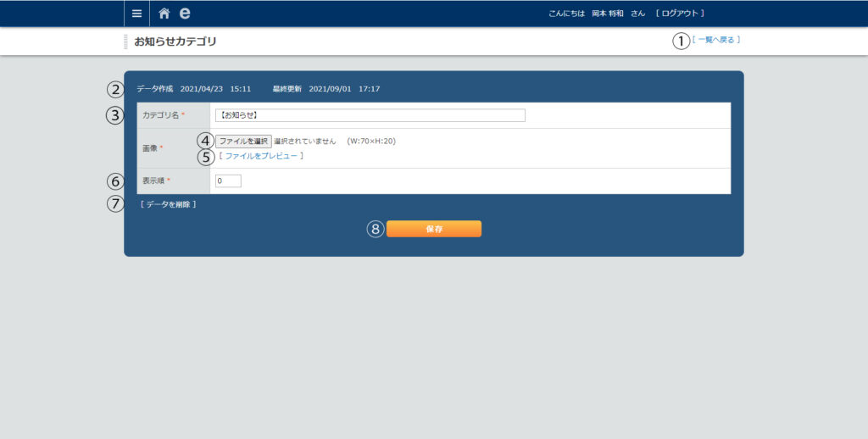Click the home icon in top bar
The image size is (868, 439).
click(164, 14)
